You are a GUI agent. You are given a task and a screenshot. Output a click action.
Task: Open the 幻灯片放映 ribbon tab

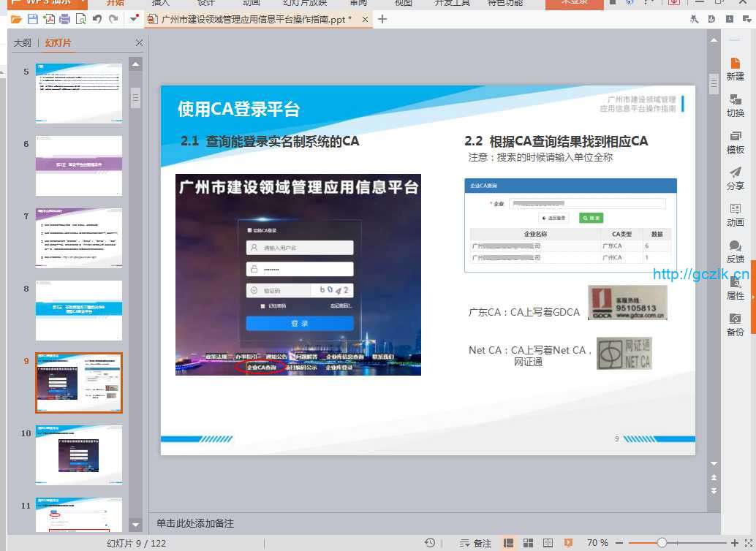pyautogui.click(x=305, y=3)
